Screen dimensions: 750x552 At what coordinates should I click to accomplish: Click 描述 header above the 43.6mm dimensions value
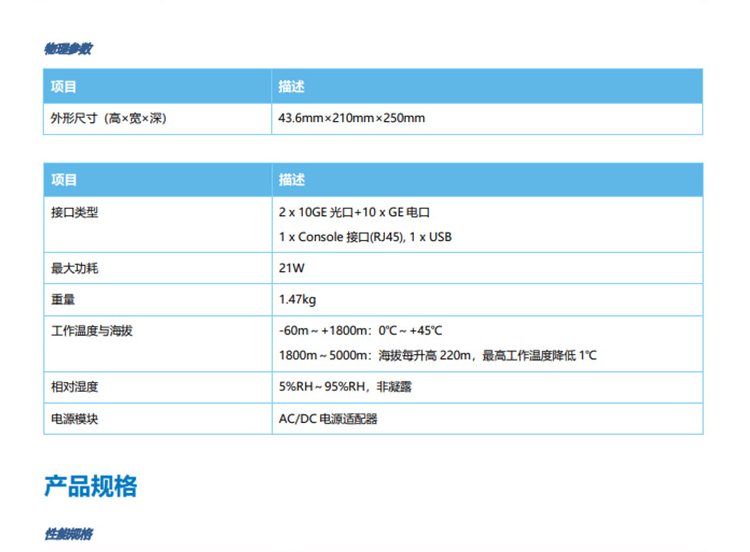pyautogui.click(x=291, y=87)
